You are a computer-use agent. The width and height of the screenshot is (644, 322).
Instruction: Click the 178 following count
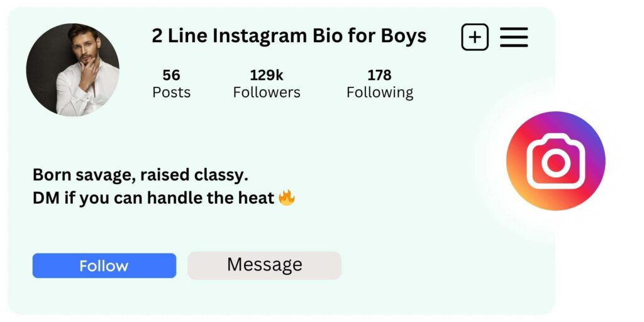[x=379, y=75]
